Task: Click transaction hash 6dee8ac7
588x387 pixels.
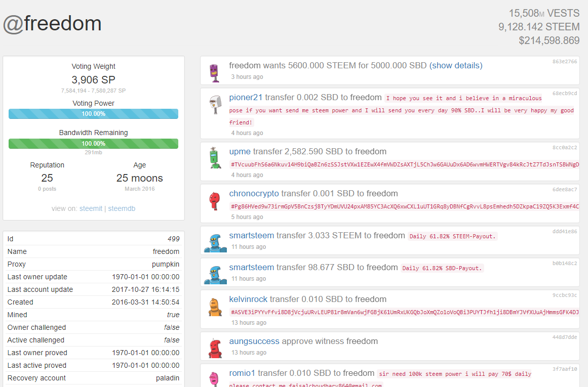Action: pos(564,189)
